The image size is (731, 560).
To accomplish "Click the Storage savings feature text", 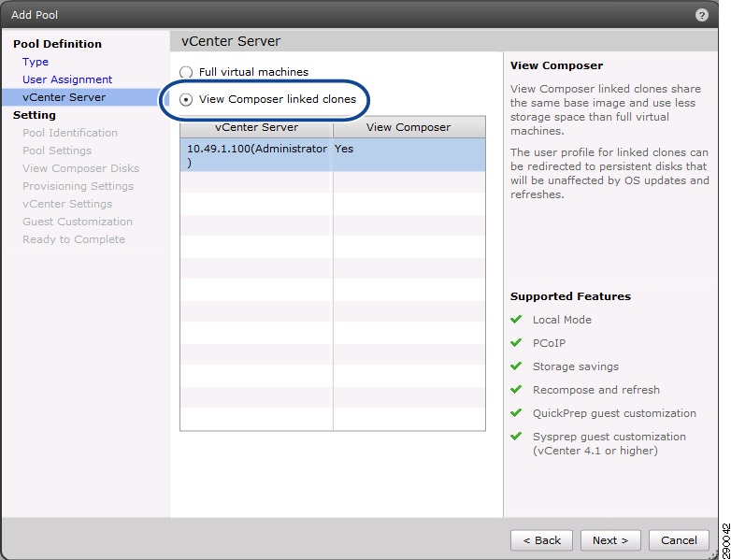I will pos(576,366).
